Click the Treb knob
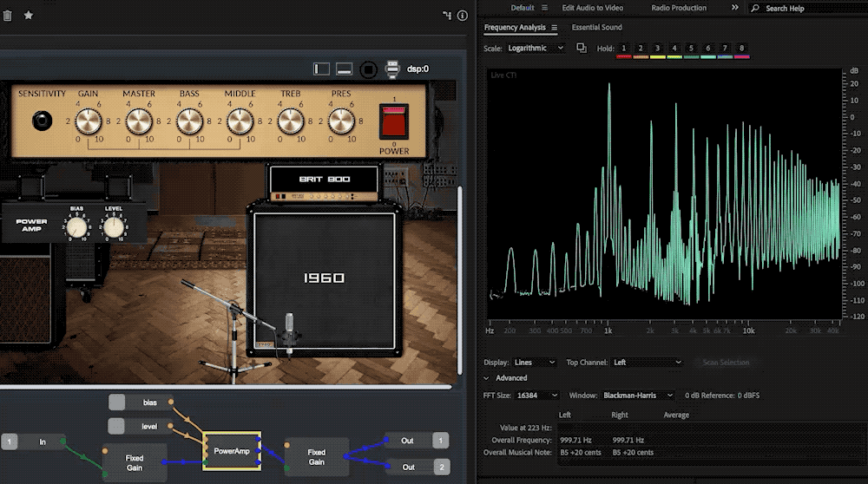The height and width of the screenshot is (484, 868). (x=290, y=121)
